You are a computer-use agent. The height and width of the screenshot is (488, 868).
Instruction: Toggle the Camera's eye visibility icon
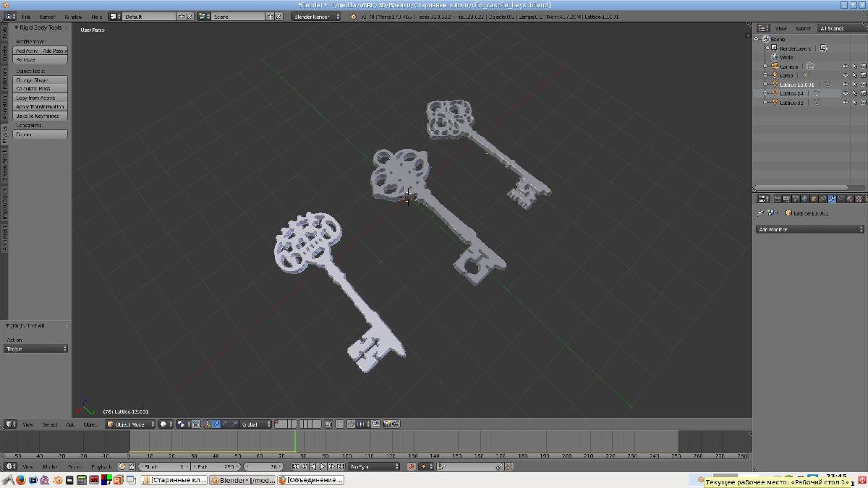click(845, 67)
